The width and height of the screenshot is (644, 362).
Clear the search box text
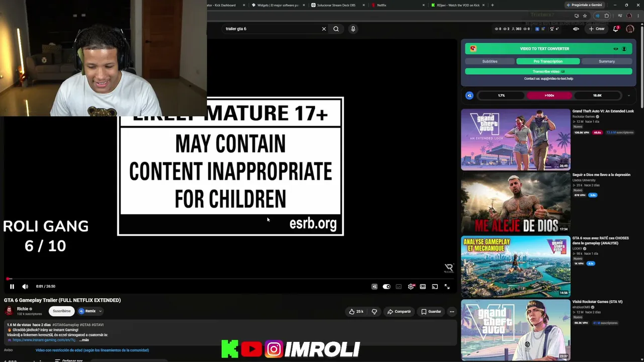tap(324, 29)
